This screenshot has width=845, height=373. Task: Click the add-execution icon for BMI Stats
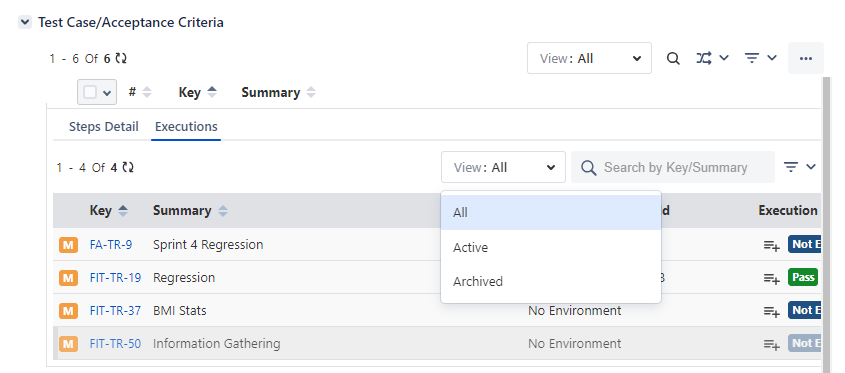[x=771, y=311]
